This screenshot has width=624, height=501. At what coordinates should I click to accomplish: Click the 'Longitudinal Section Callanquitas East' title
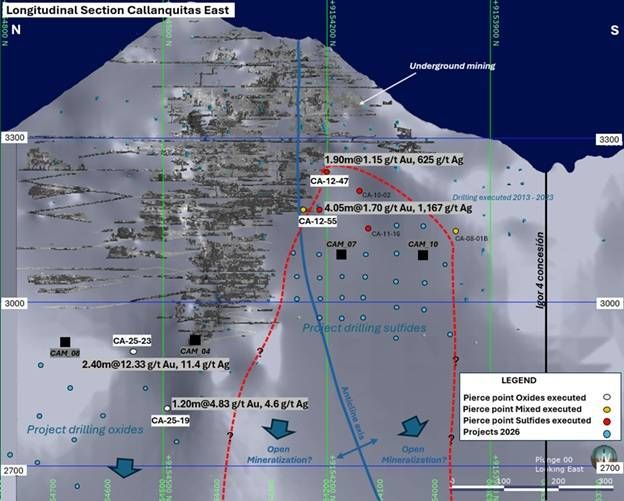tap(118, 10)
